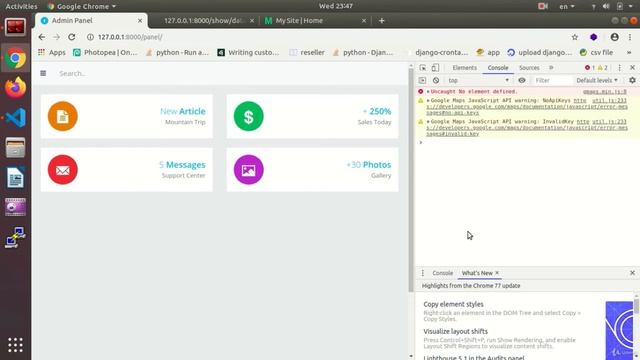Open LibreOffice Writer from dock
Image resolution: width=640 pixels, height=360 pixels.
click(x=16, y=178)
